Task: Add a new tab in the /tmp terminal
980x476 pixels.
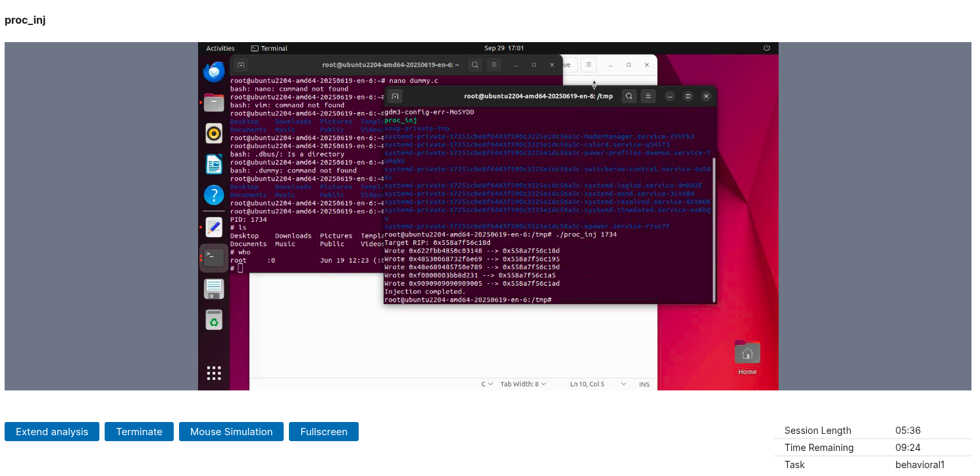Action: [395, 96]
